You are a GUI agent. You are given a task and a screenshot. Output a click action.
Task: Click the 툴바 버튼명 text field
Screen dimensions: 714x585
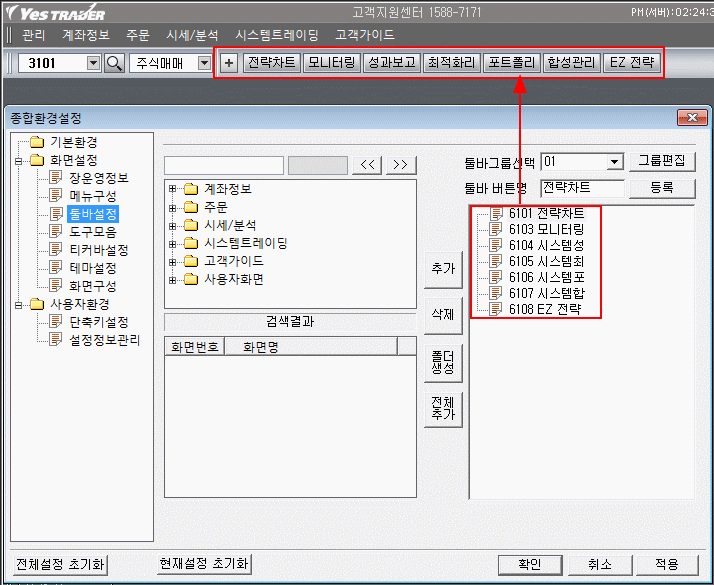pos(582,187)
